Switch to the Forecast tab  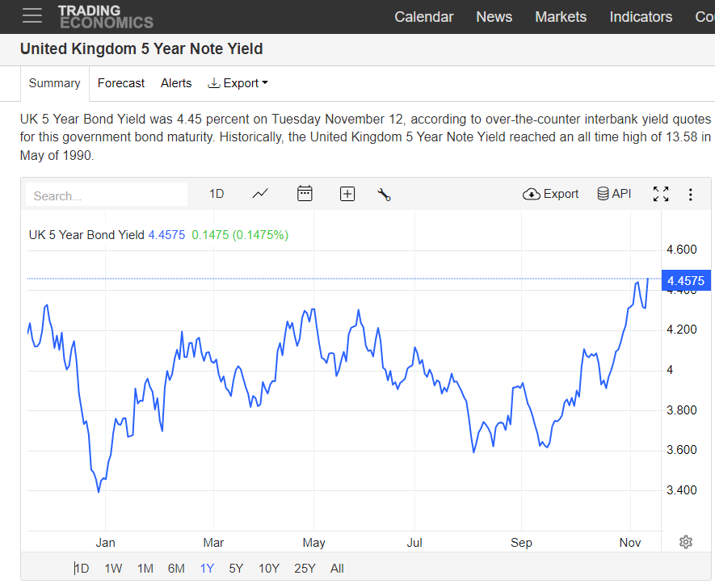coord(121,83)
